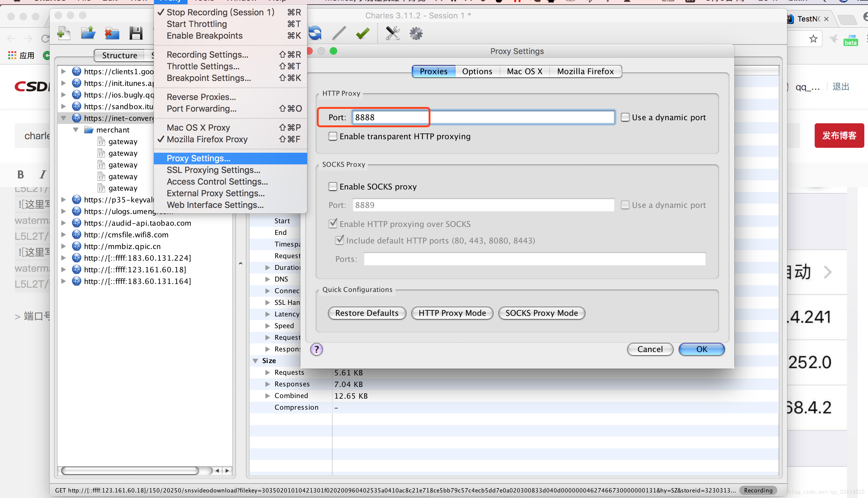
Task: Collapse the Size section
Action: click(x=255, y=361)
